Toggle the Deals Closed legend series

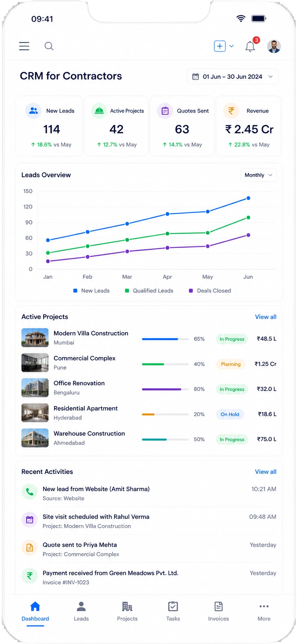point(210,291)
